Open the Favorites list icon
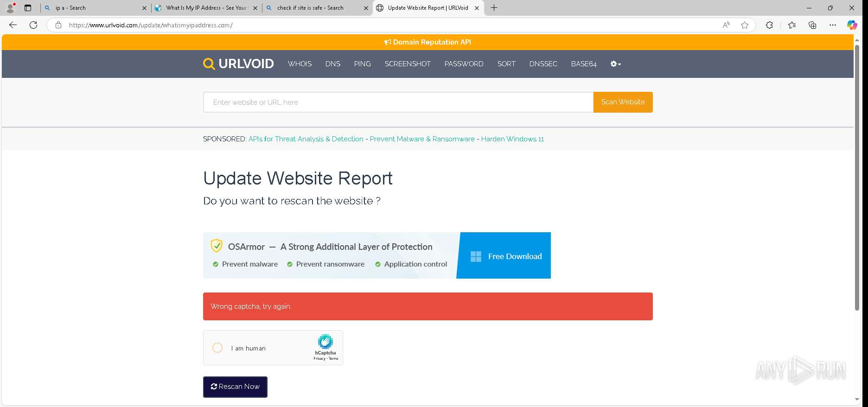 click(792, 25)
